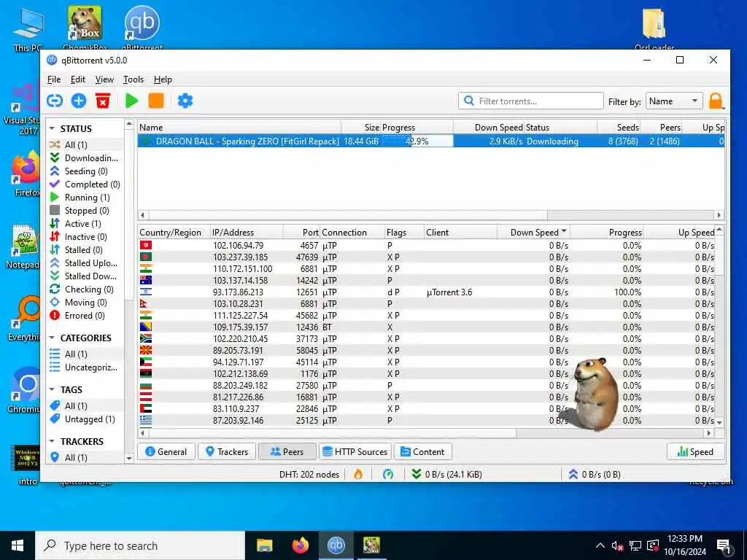
Task: Click the ChomikBox taskbar icon
Action: pos(371,545)
